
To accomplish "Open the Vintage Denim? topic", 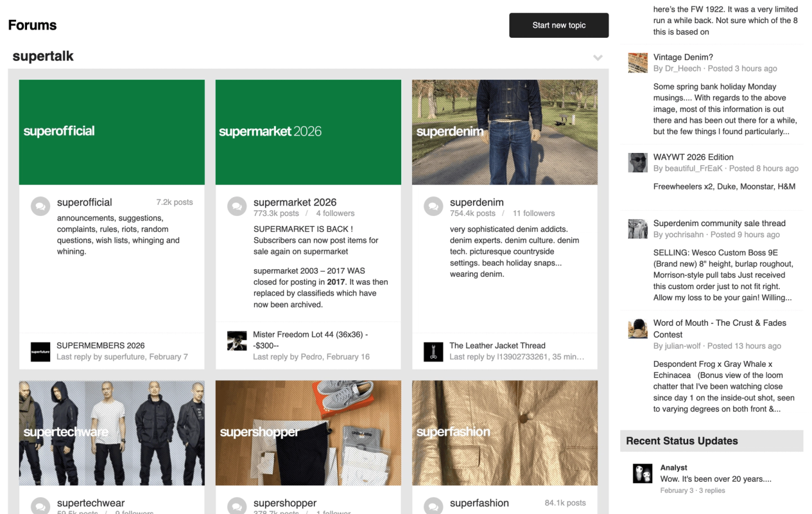I will [x=683, y=57].
